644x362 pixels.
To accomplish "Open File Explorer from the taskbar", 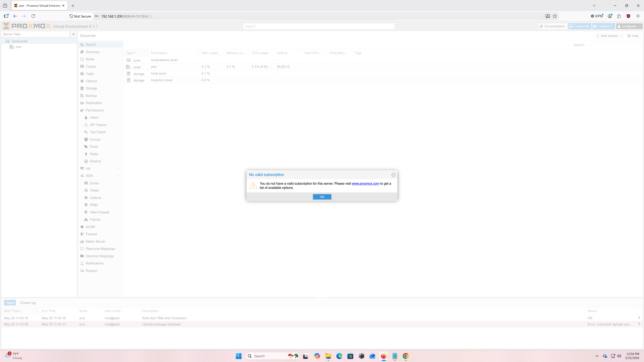I will pyautogui.click(x=328, y=356).
